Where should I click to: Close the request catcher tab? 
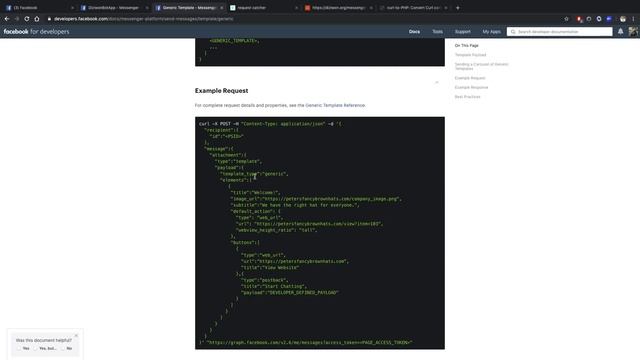[x=296, y=8]
